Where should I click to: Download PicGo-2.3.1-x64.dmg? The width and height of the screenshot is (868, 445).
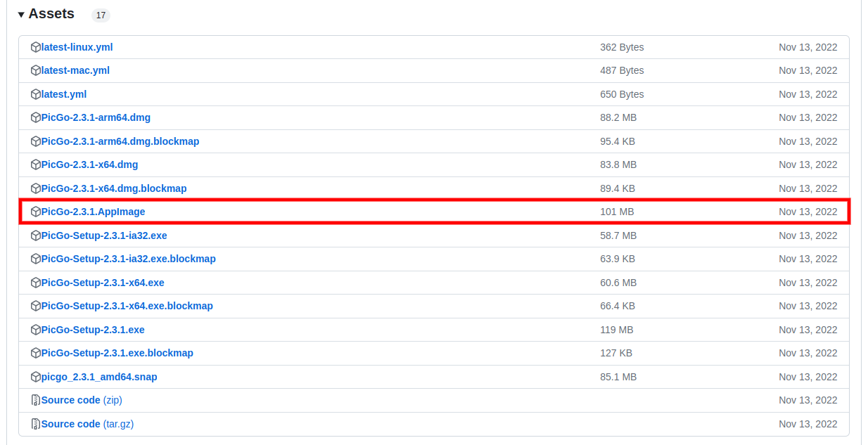(x=89, y=165)
